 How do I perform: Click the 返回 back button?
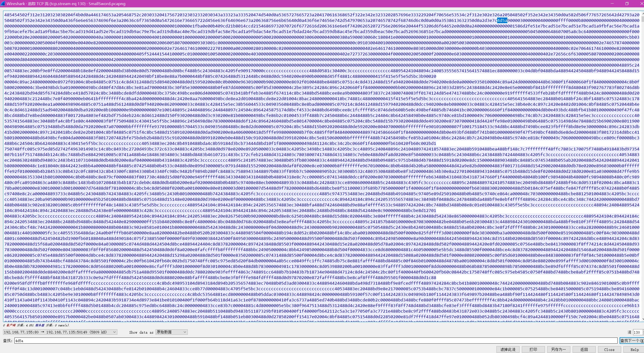coord(584,349)
